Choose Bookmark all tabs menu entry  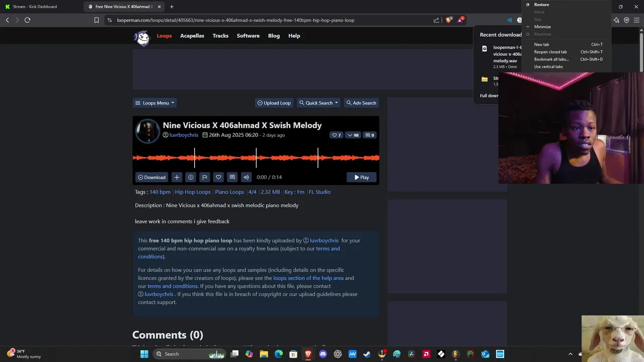(x=566, y=59)
